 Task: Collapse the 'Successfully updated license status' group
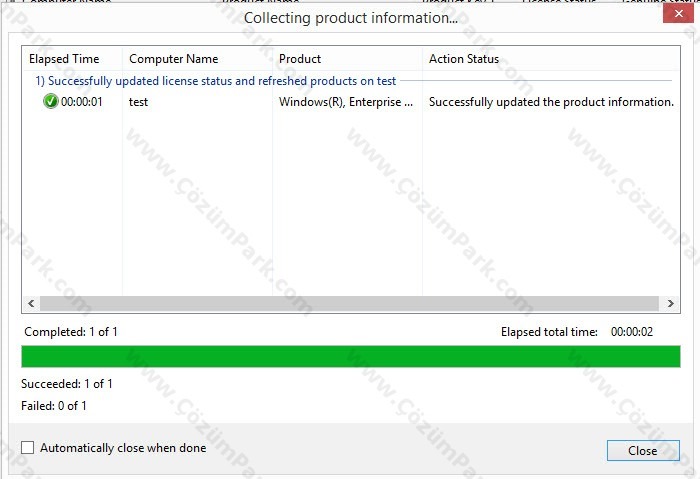coord(216,81)
